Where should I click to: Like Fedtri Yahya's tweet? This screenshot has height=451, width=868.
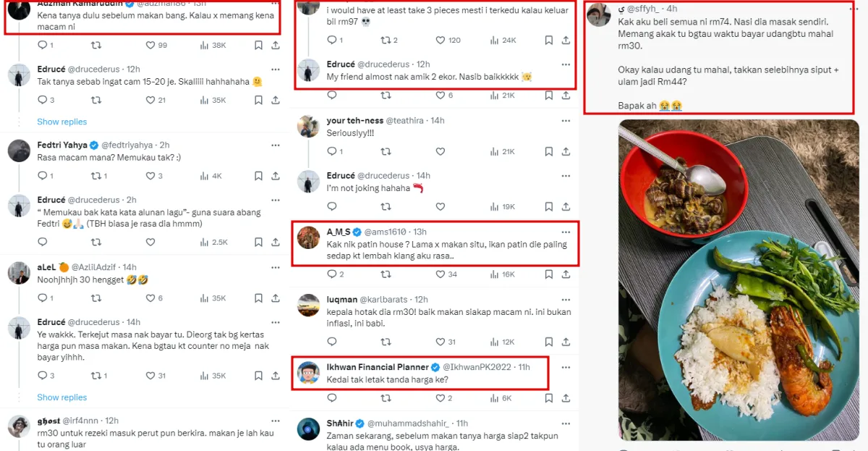coord(150,176)
